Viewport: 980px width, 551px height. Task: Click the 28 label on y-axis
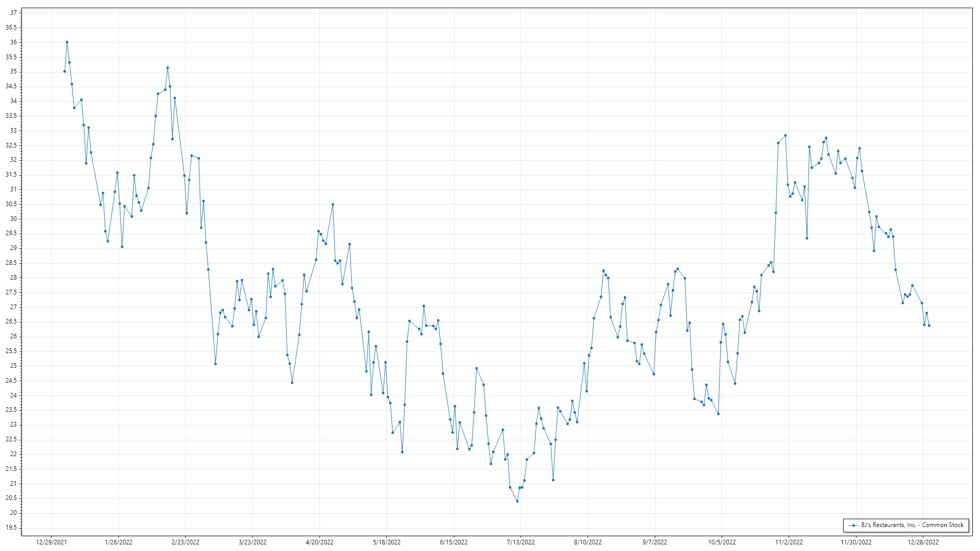click(x=13, y=278)
